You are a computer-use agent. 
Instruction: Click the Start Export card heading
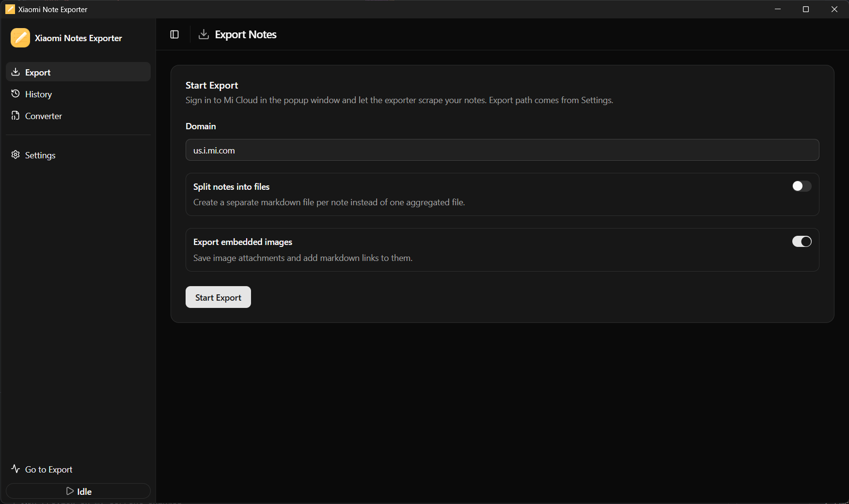pyautogui.click(x=212, y=85)
